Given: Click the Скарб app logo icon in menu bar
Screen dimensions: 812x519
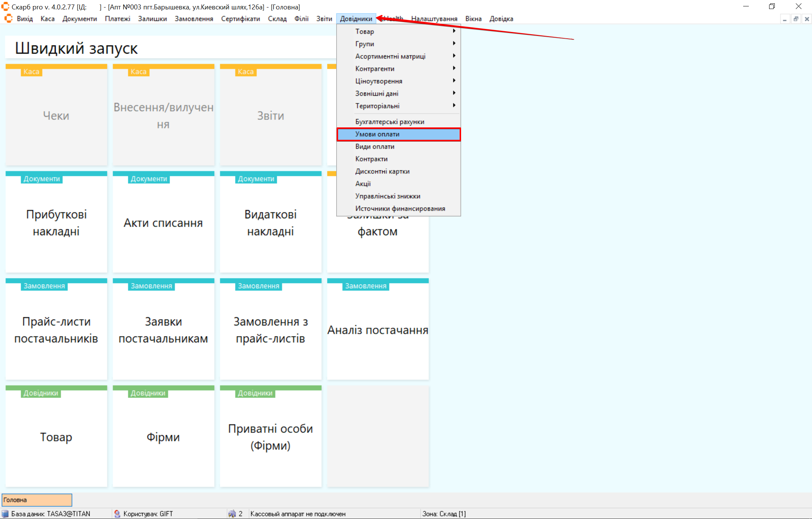Looking at the screenshot, I should [8, 18].
